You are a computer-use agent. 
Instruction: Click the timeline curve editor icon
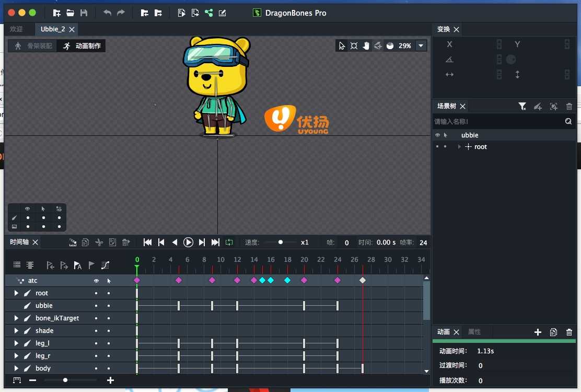click(105, 266)
